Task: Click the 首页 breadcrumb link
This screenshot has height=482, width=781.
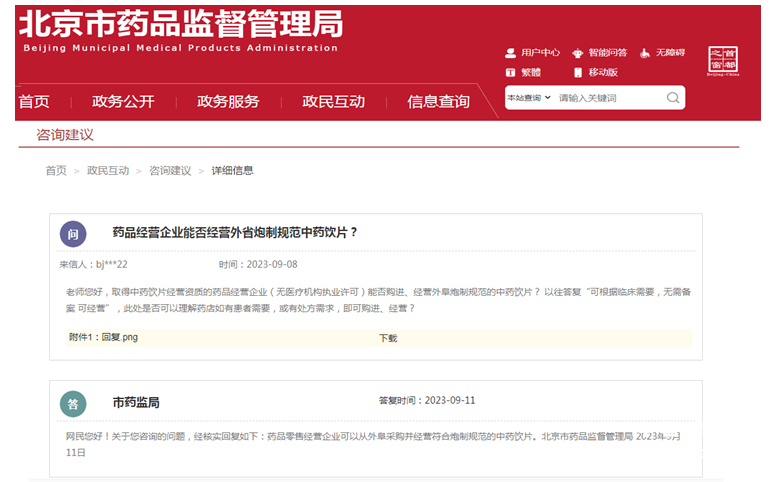Action: pos(56,171)
